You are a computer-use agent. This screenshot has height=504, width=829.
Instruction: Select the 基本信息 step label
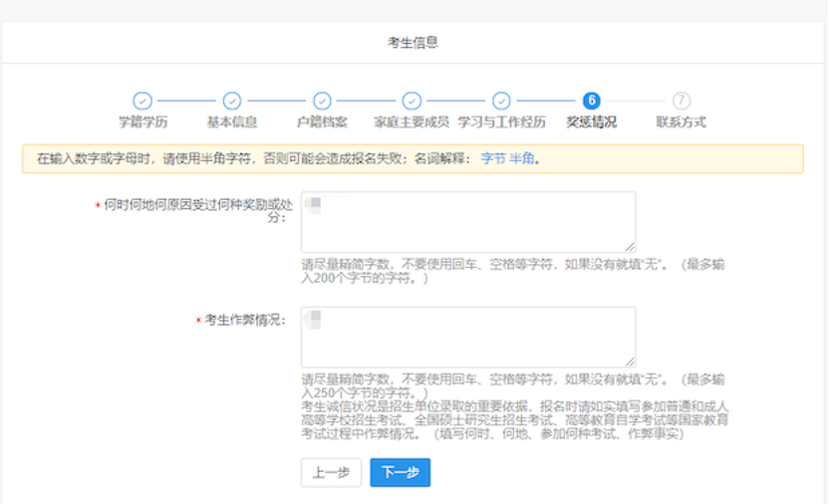[232, 123]
